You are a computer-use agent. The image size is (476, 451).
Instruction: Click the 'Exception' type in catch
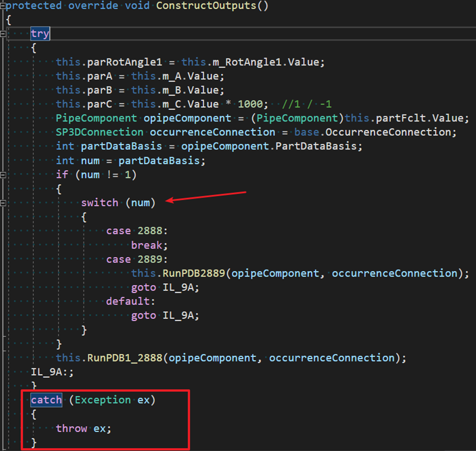click(102, 400)
